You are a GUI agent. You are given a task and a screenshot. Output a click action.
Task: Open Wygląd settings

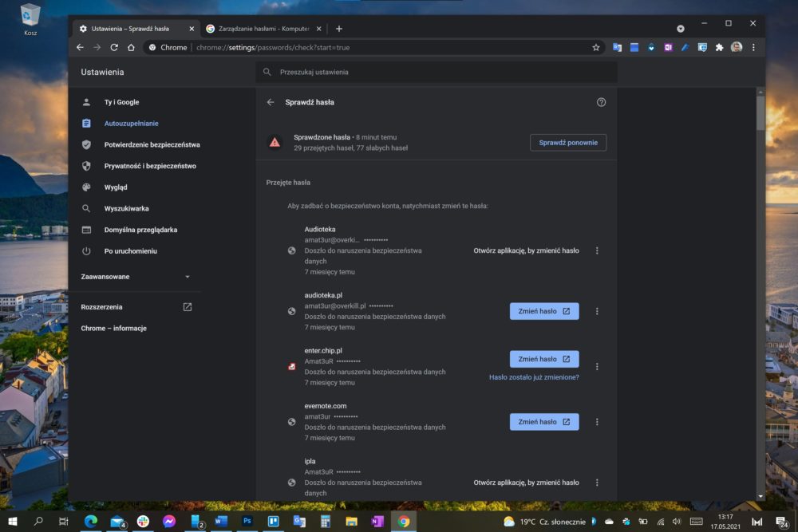tap(116, 187)
